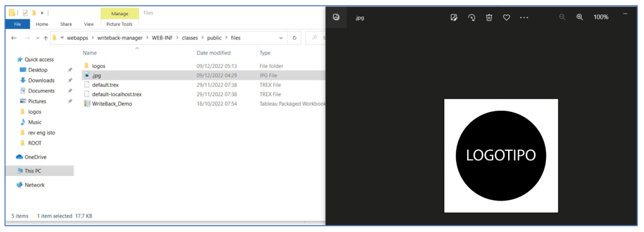The width and height of the screenshot is (644, 232).
Task: Click the WriteBack_Demo file icon
Action: click(87, 104)
